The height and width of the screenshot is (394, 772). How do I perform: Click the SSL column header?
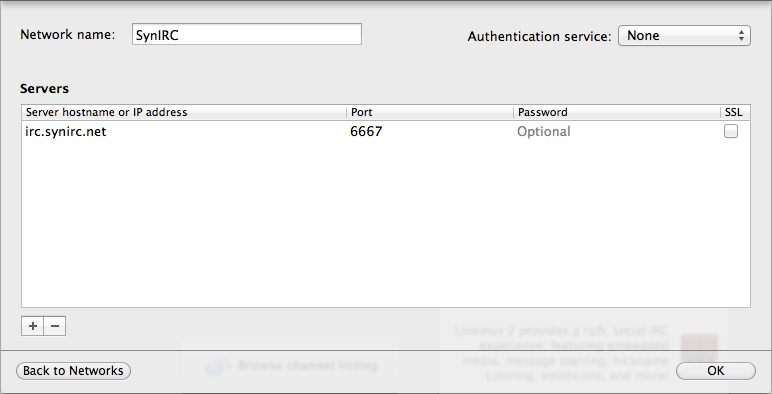coord(734,112)
